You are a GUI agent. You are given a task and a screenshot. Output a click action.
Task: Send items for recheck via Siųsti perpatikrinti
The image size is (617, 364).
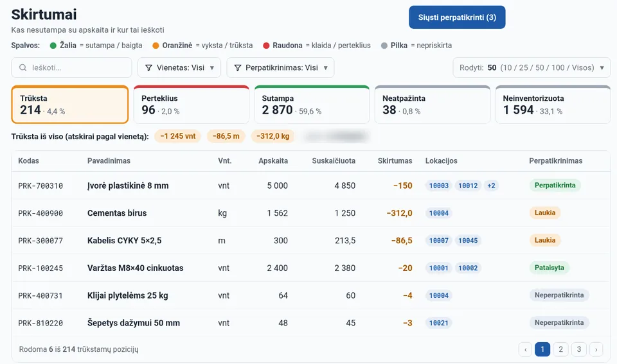pyautogui.click(x=457, y=17)
